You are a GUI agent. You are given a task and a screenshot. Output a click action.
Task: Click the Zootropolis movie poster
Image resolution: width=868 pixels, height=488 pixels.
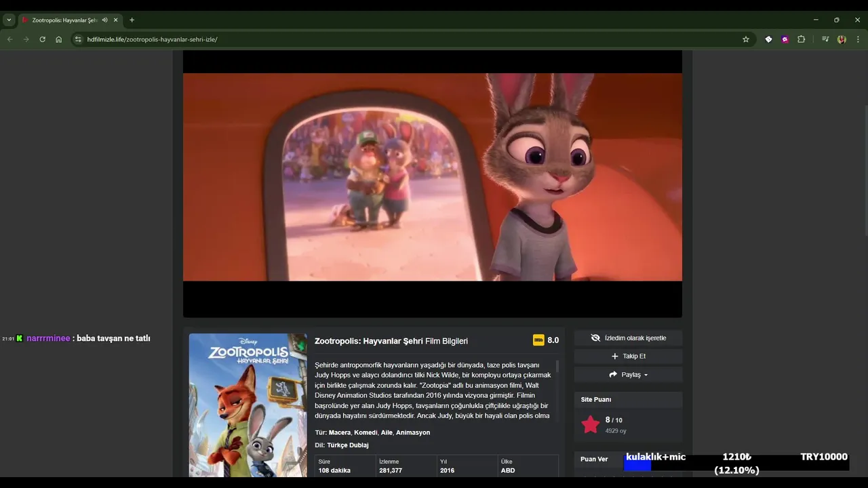click(248, 405)
